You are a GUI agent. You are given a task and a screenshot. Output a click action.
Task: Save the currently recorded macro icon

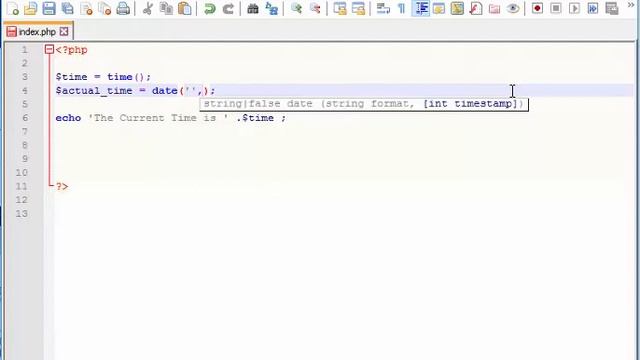[x=612, y=9]
